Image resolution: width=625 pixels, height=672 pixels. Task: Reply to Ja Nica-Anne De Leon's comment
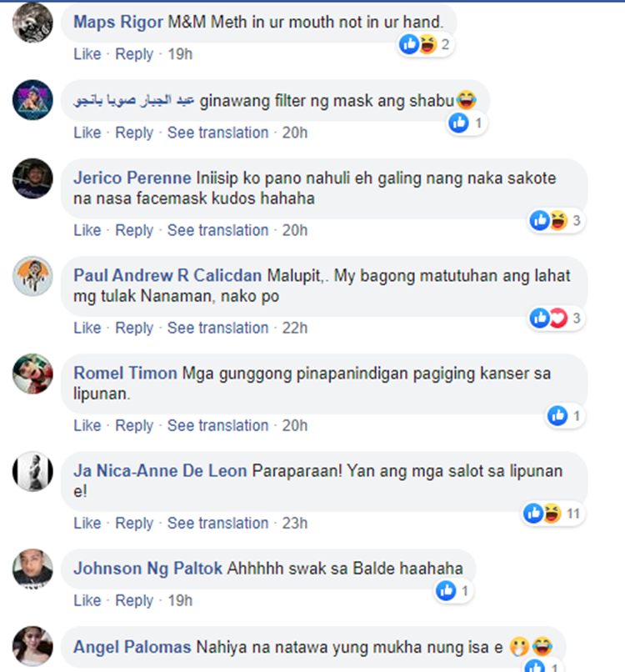134,524
